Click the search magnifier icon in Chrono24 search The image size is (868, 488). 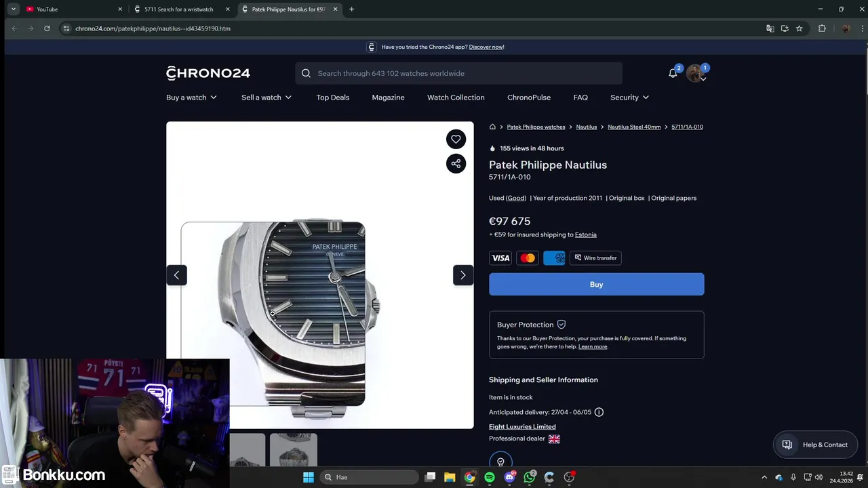coord(306,73)
